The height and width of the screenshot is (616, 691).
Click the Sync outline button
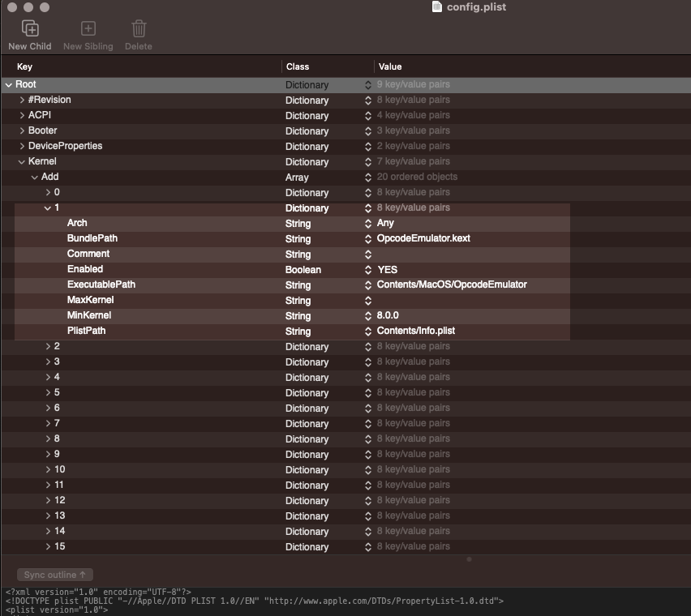pyautogui.click(x=55, y=575)
